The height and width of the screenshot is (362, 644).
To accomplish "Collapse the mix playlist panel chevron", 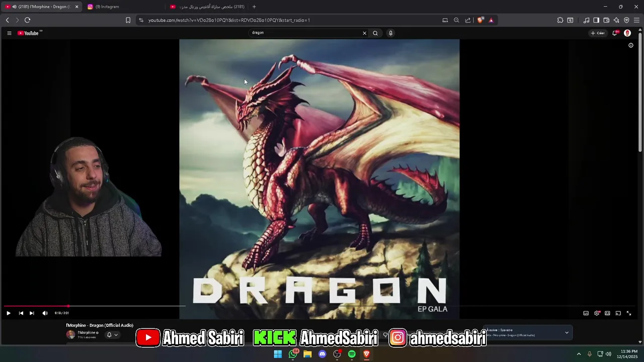I will (x=567, y=332).
